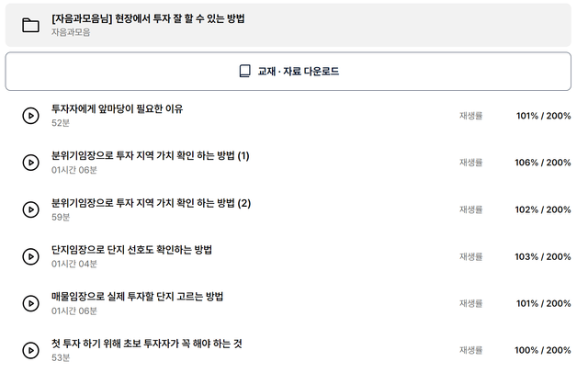Play the lecture 분위기임장 방법 (1)

[x=30, y=163]
